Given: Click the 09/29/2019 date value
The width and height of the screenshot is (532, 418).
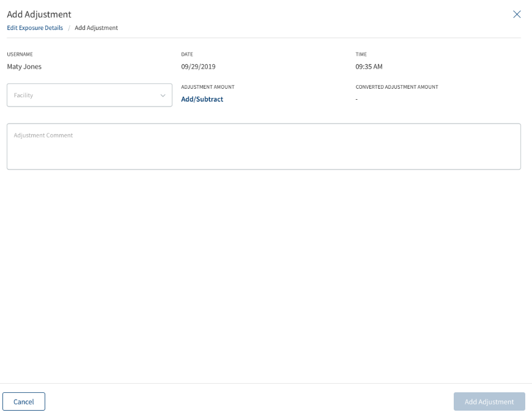Looking at the screenshot, I should point(198,67).
